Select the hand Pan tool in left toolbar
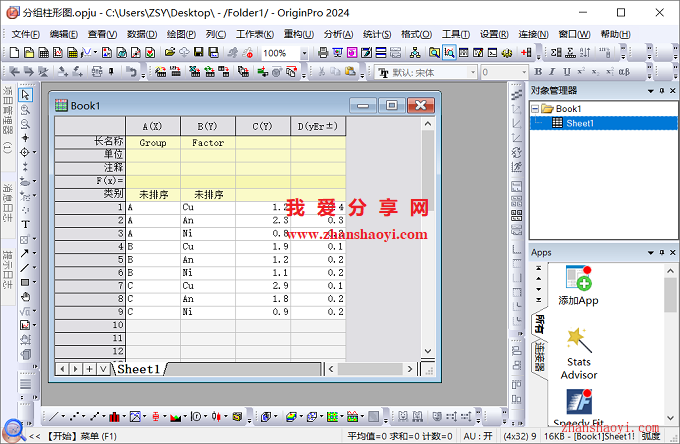This screenshot has width=680, height=444. [x=26, y=297]
